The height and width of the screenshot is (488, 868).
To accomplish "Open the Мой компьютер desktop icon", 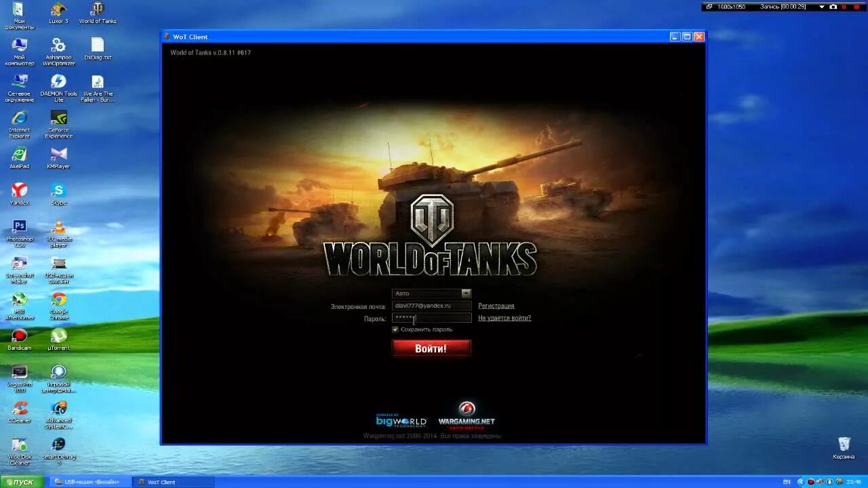I will click(x=19, y=52).
